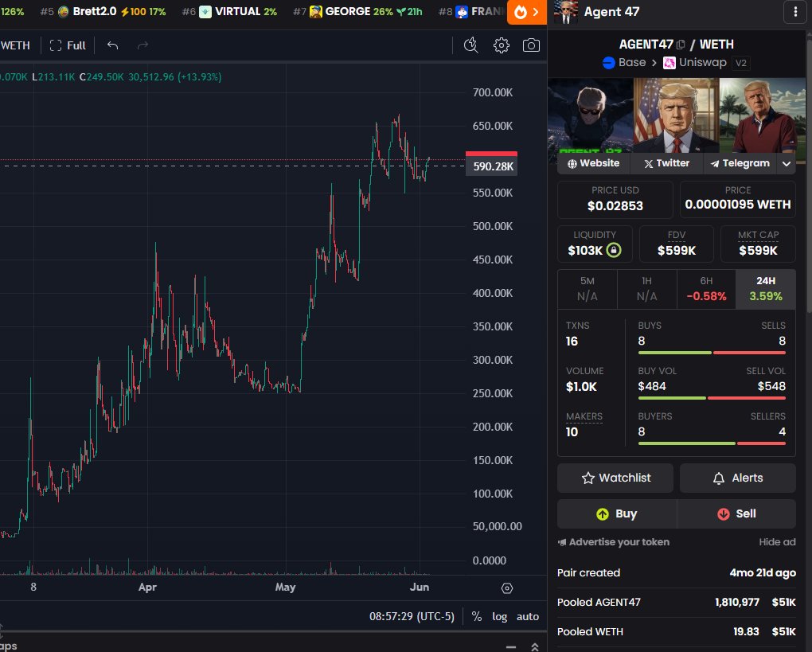Click the PRICE 0.00001095 WETH box
Viewport: 812px width, 652px height.
point(737,199)
